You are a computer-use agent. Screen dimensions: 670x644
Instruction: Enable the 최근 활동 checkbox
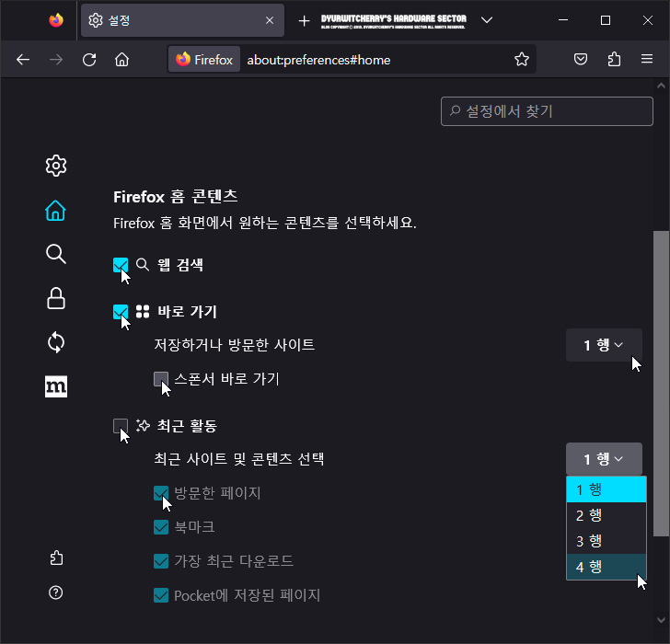121,426
